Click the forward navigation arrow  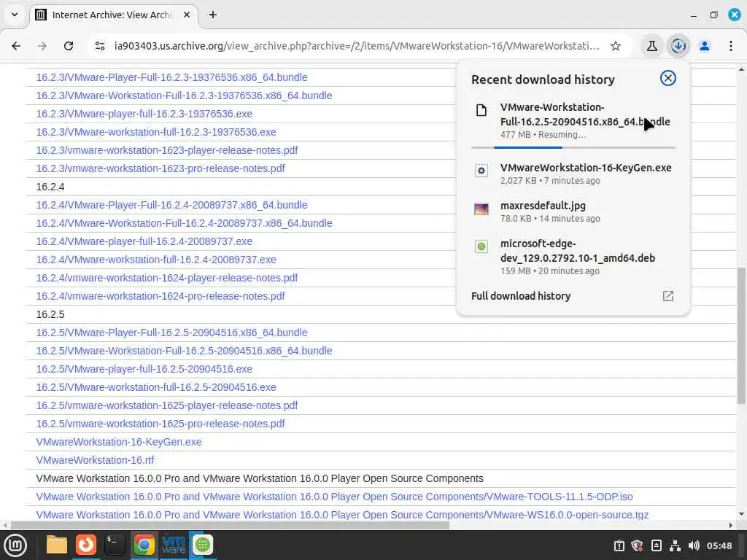click(42, 46)
